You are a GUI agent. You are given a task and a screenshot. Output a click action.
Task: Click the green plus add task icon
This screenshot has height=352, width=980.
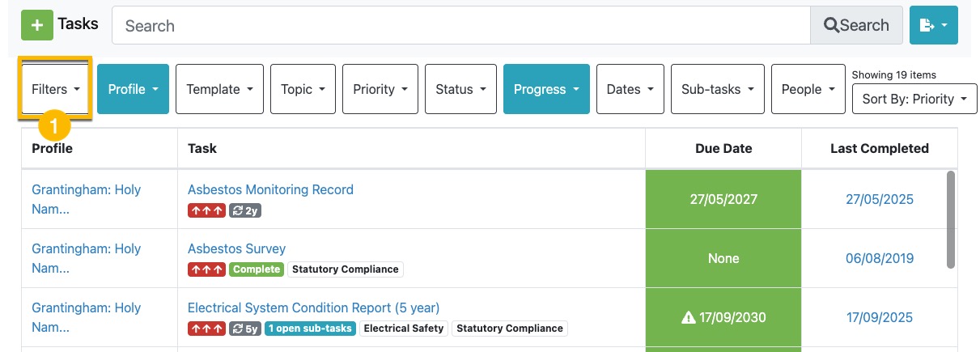click(37, 26)
